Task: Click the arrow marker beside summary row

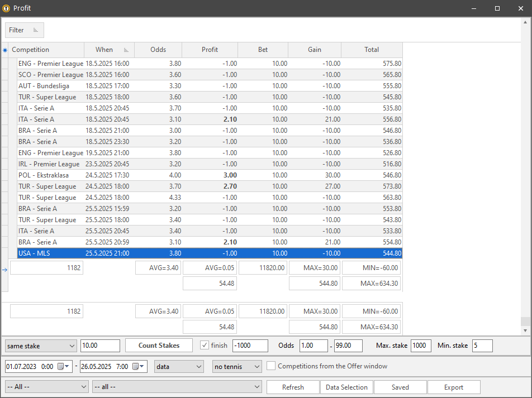Action: pos(5,269)
